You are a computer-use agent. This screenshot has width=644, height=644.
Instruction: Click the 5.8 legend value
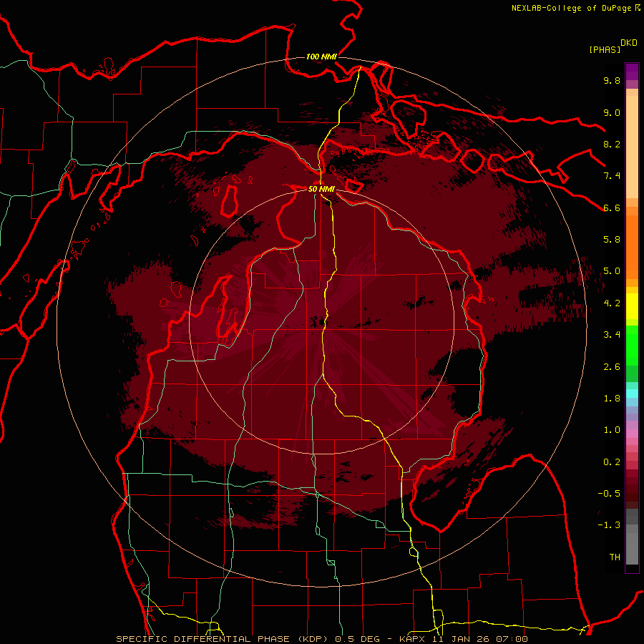coord(612,240)
